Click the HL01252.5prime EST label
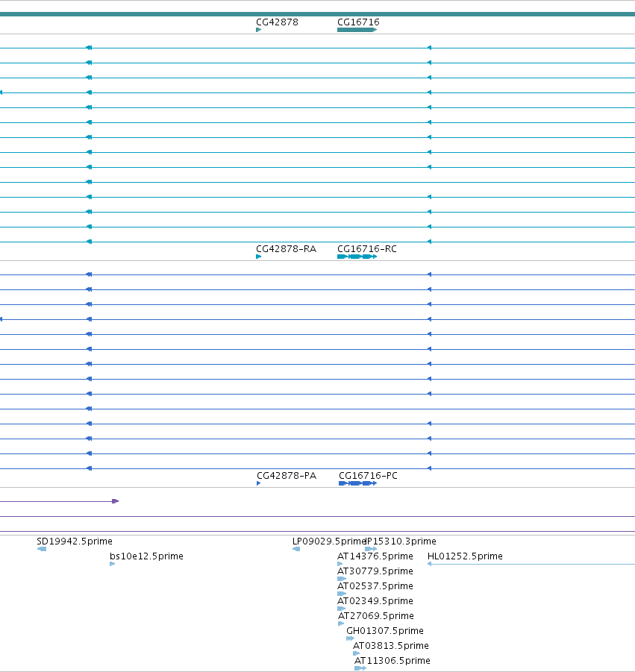This screenshot has width=635, height=672. click(465, 556)
